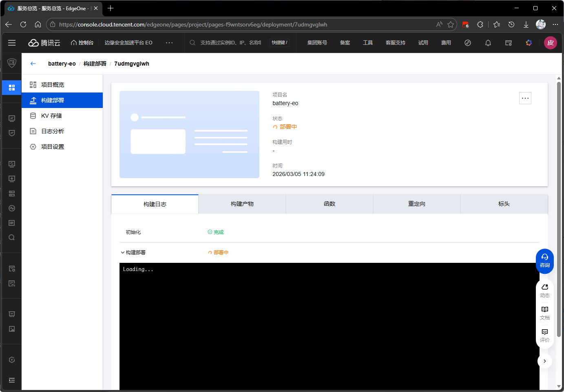
Task: Click the download icon in left rail
Action: coord(12,179)
